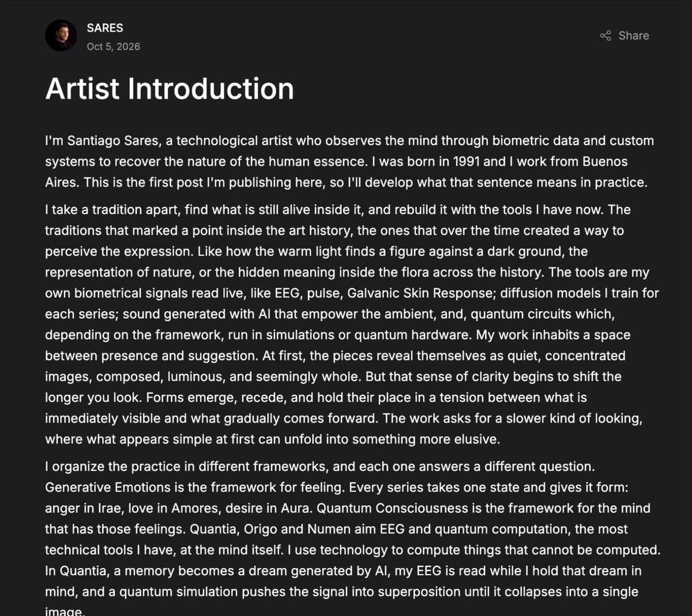
Task: Open the SARES author name link
Action: click(105, 28)
